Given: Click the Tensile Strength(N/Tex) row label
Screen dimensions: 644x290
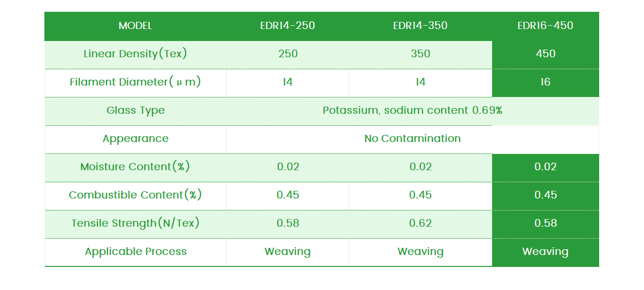Looking at the screenshot, I should pos(135,223).
